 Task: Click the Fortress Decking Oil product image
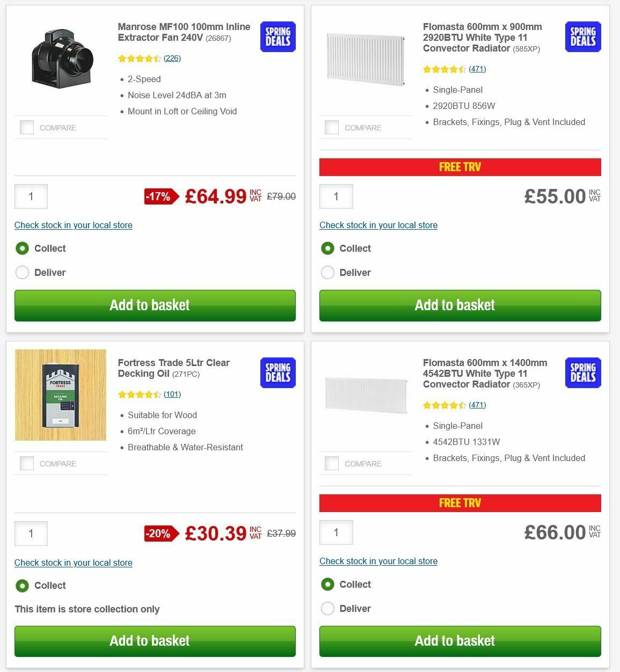(x=61, y=395)
